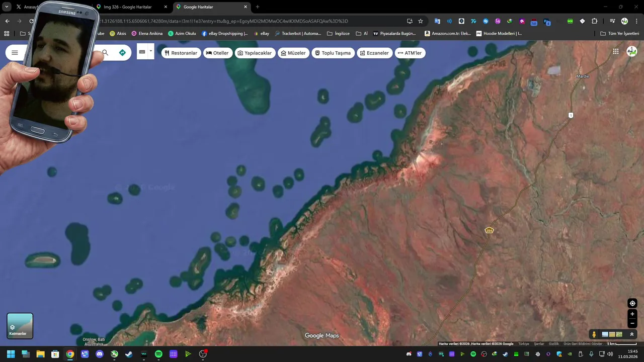The height and width of the screenshot is (362, 644).
Task: Open directions with the blue arrow icon
Action: pos(122,53)
